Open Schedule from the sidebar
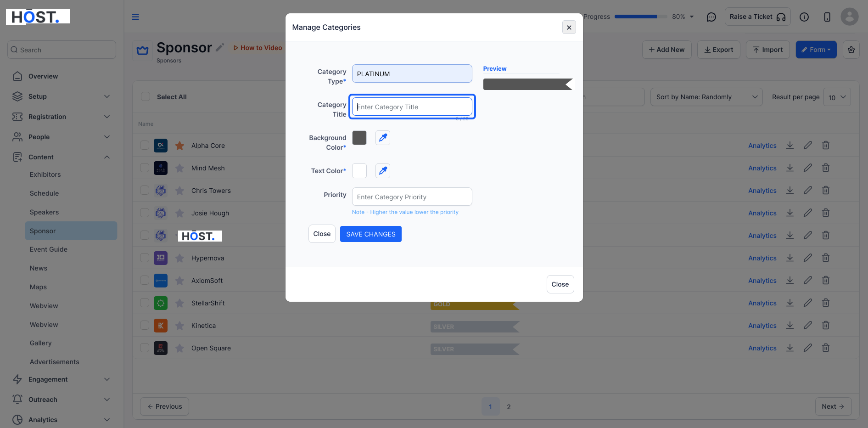The image size is (868, 428). 45,193
